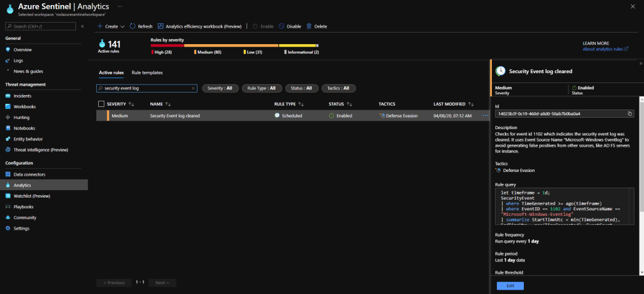Open the Playbooks sidebar icon
Image resolution: width=644 pixels, height=294 pixels.
(x=8, y=206)
